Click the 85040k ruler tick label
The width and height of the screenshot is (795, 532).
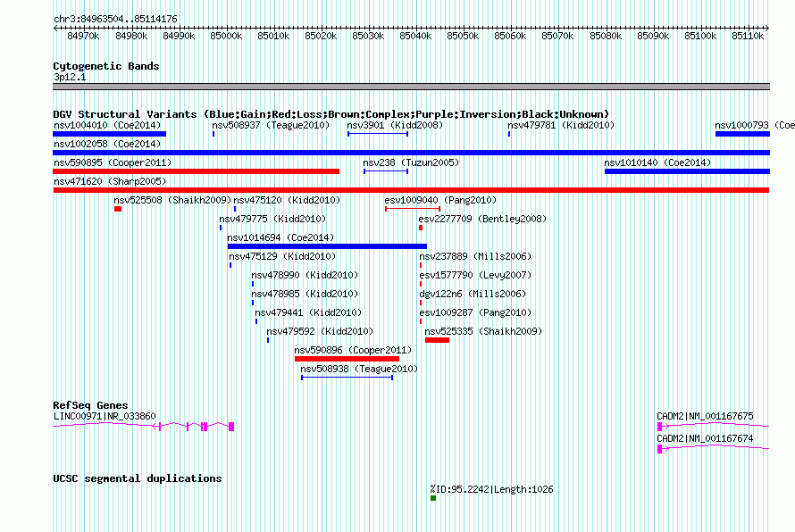(415, 36)
